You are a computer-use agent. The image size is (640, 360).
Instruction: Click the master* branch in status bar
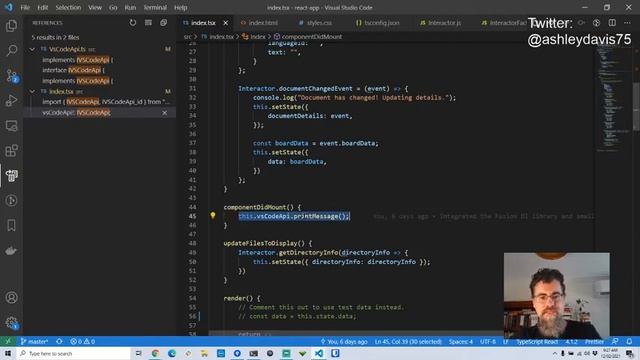pyautogui.click(x=34, y=341)
